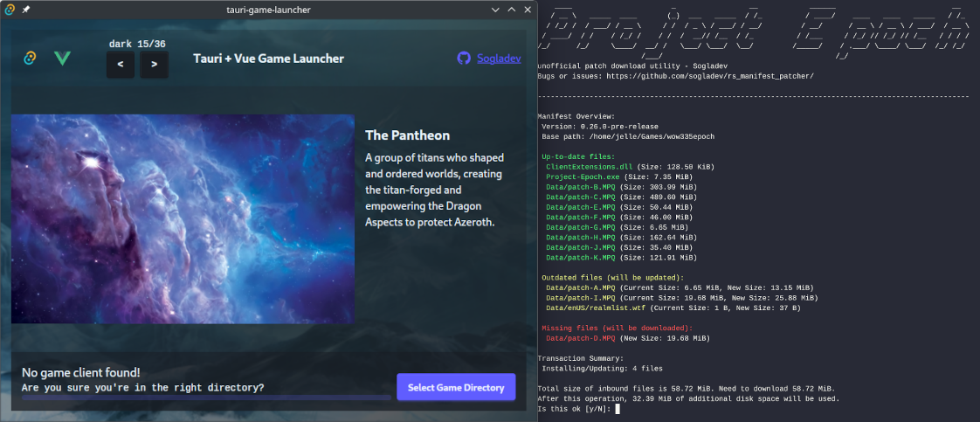The image size is (980, 422).
Task: Minimize the tauri-game-launcher window
Action: click(x=495, y=10)
